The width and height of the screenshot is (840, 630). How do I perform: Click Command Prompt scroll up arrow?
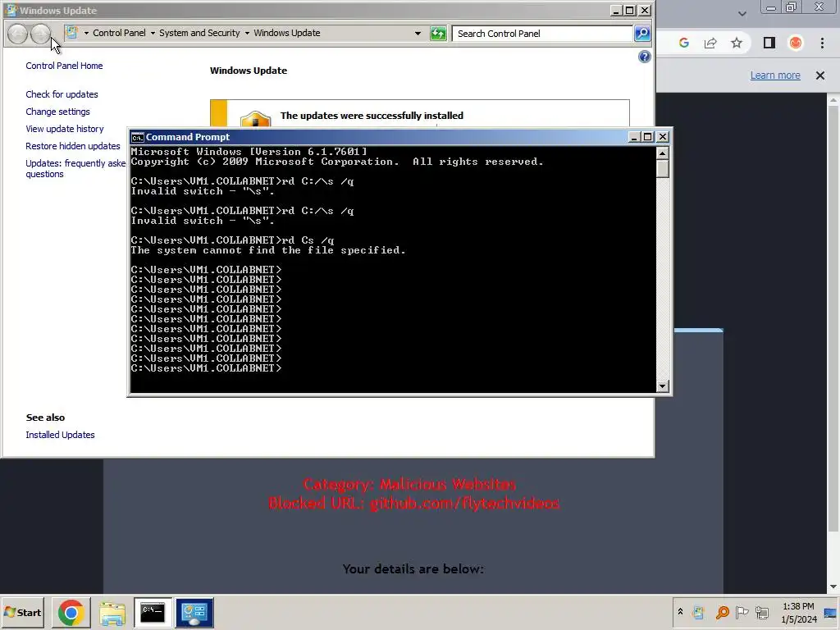663,153
